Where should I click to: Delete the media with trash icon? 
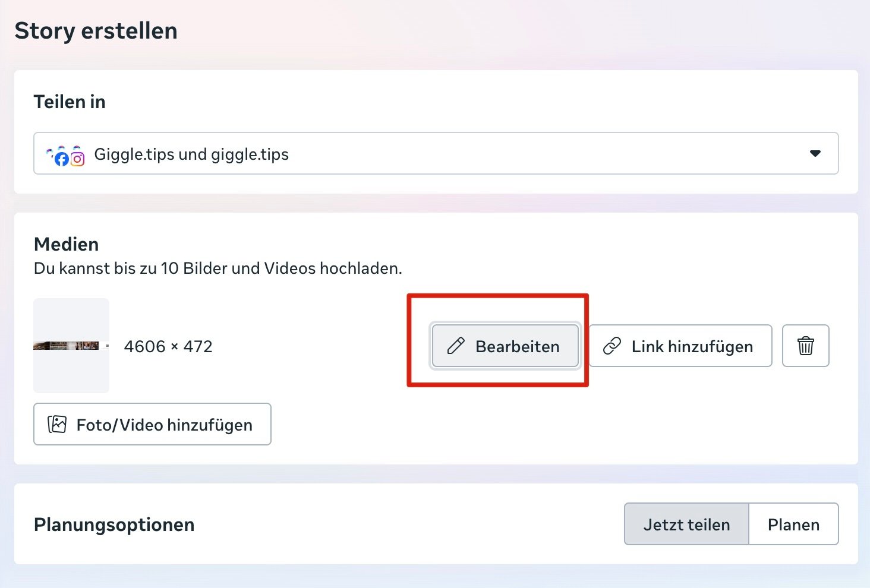click(805, 346)
